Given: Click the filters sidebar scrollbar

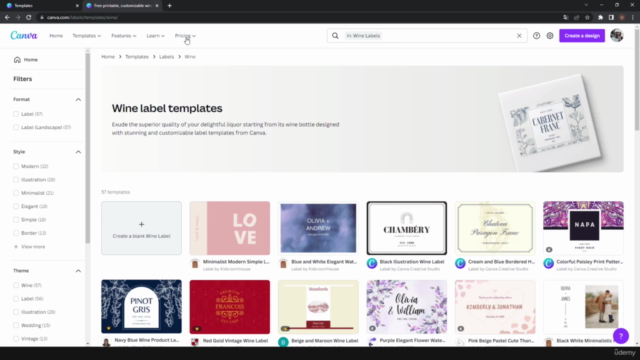Looking at the screenshot, I should [87, 148].
